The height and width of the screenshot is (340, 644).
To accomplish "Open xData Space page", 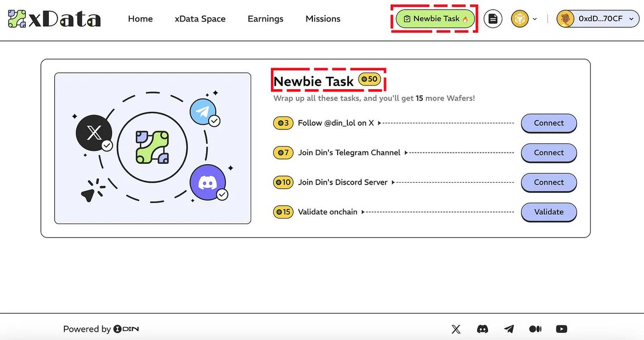I will coord(200,19).
